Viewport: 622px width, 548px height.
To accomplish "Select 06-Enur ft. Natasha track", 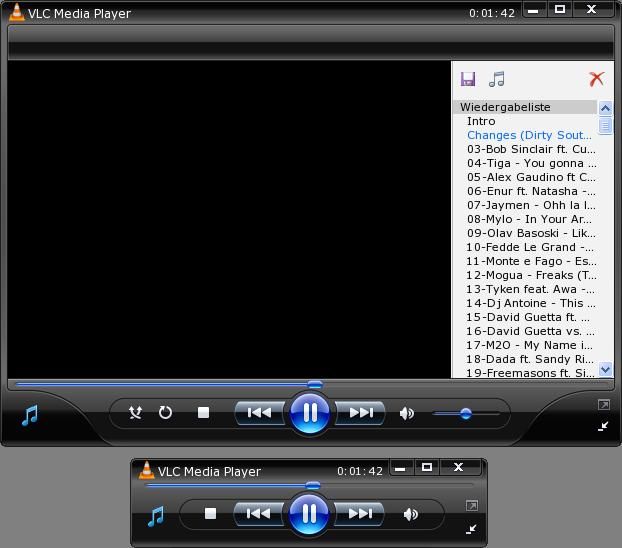I will coord(531,191).
